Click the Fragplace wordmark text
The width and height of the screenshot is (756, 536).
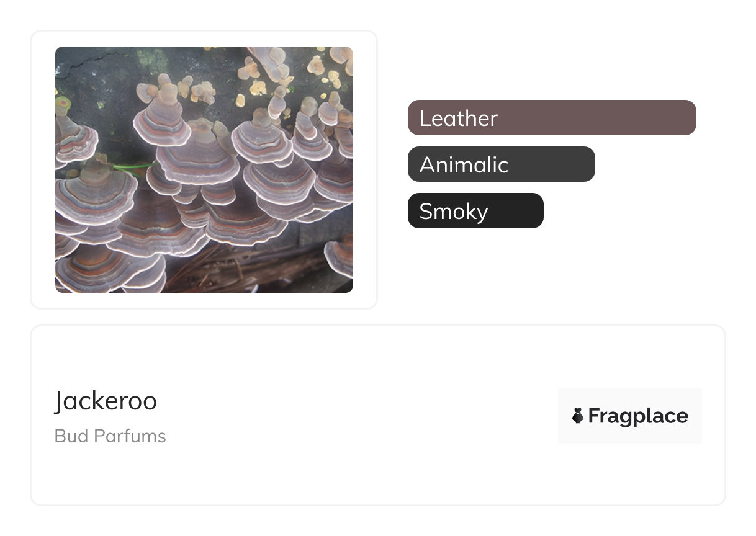(638, 416)
